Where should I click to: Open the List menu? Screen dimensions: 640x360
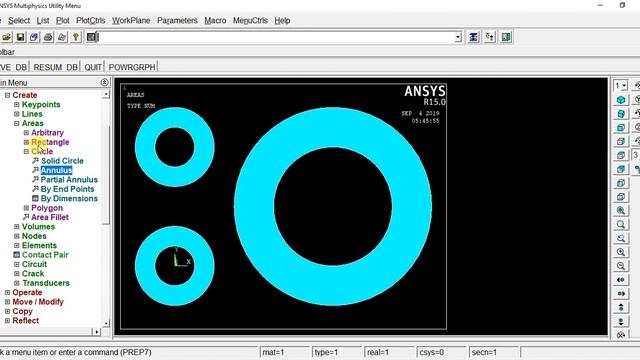[43, 20]
